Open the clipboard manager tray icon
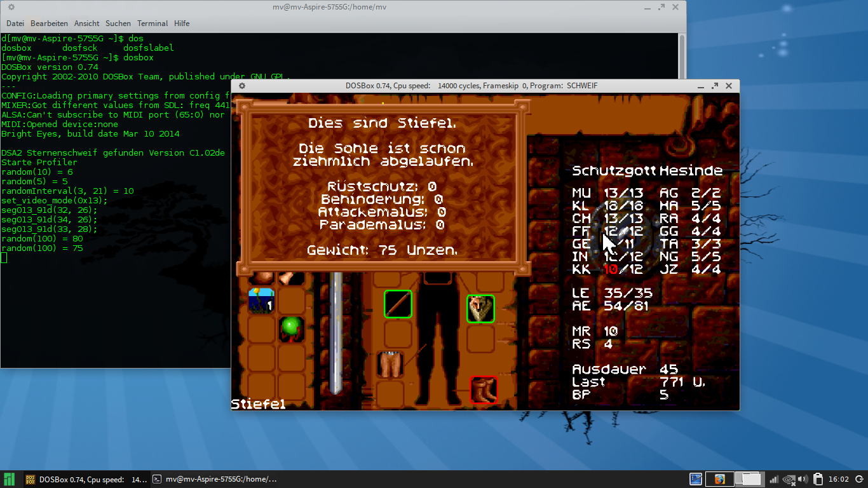 tap(818, 479)
